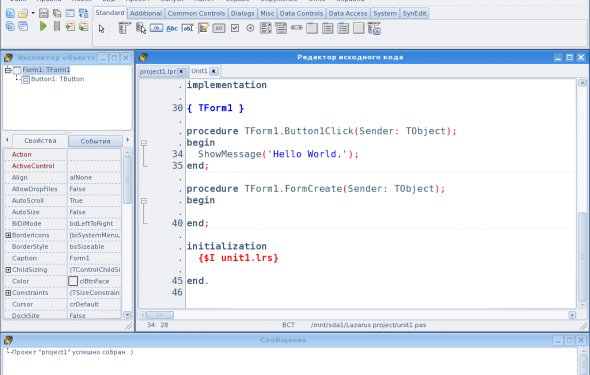Open the Data Controls palette tab
The height and width of the screenshot is (375, 590).
pos(301,14)
